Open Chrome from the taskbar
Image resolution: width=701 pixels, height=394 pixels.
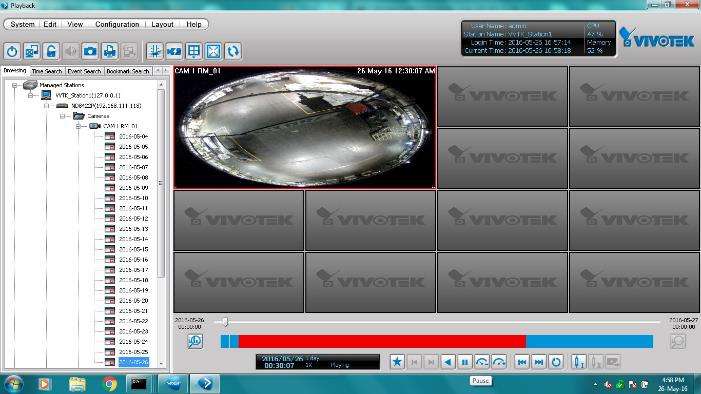[x=110, y=384]
